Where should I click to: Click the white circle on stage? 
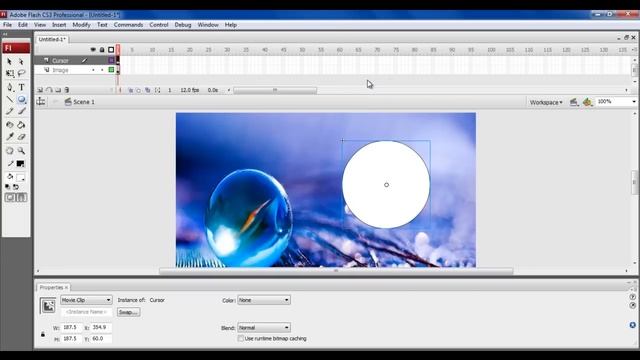pyautogui.click(x=386, y=184)
